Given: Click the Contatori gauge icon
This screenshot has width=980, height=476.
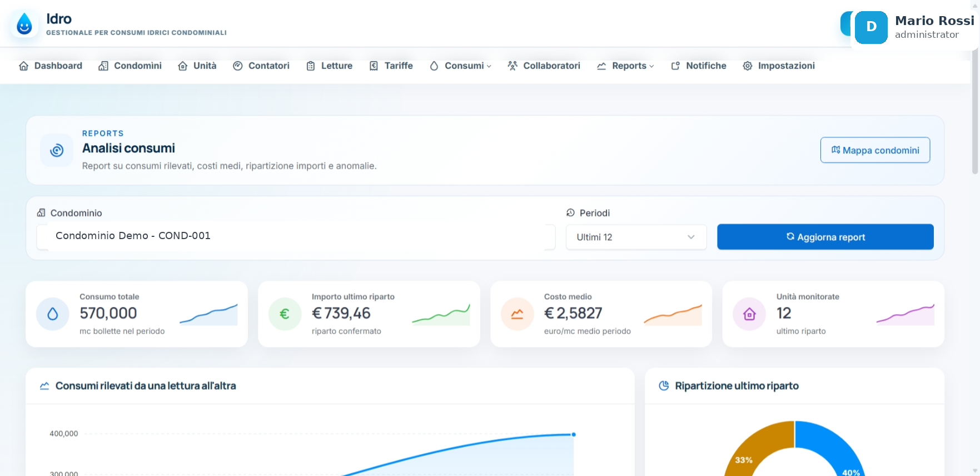Looking at the screenshot, I should (238, 66).
